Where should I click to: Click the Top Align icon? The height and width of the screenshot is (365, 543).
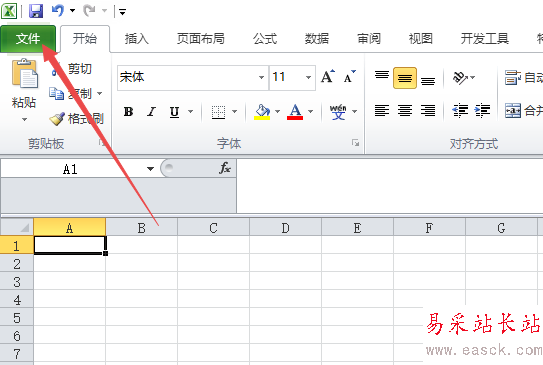[x=382, y=75]
